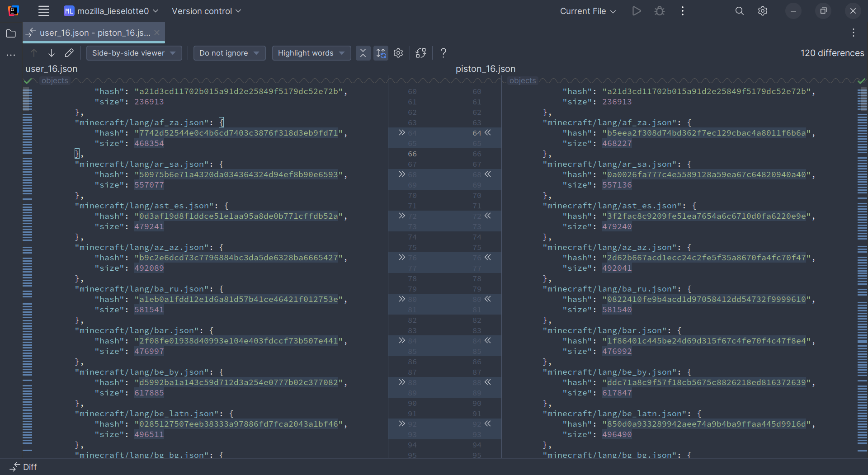Open Current File run configuration dropdown
The image size is (868, 475).
(588, 11)
